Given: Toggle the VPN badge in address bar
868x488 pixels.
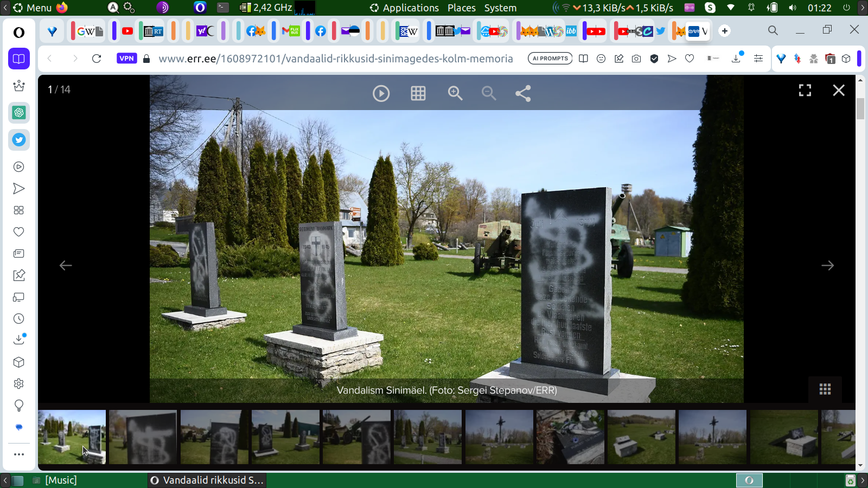Looking at the screenshot, I should pyautogui.click(x=126, y=59).
